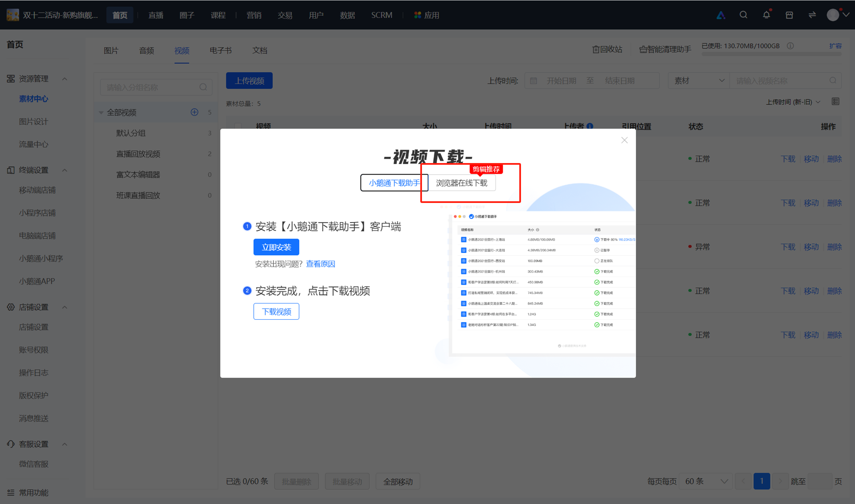Viewport: 855px width, 504px height.
Task: Open the 素材 dropdown filter
Action: click(x=699, y=81)
